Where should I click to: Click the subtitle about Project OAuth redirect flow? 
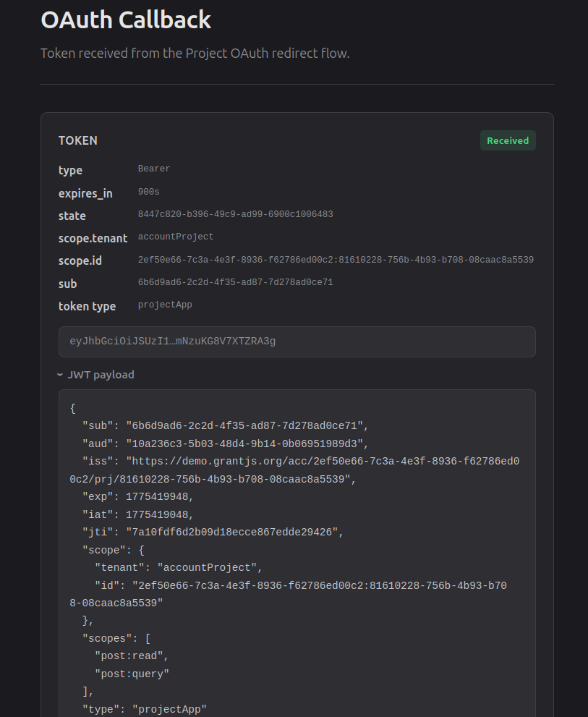point(195,54)
